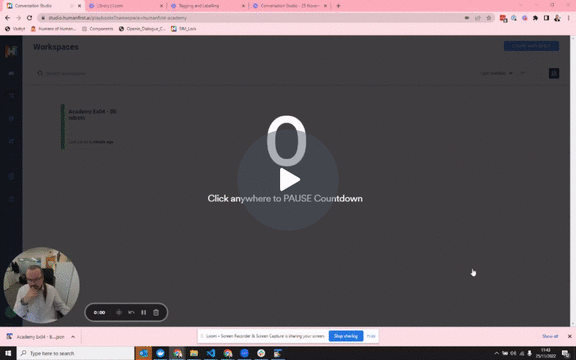Open Visual Studio Code from the taskbar
Viewport: 576px width, 360px height.
point(211,353)
